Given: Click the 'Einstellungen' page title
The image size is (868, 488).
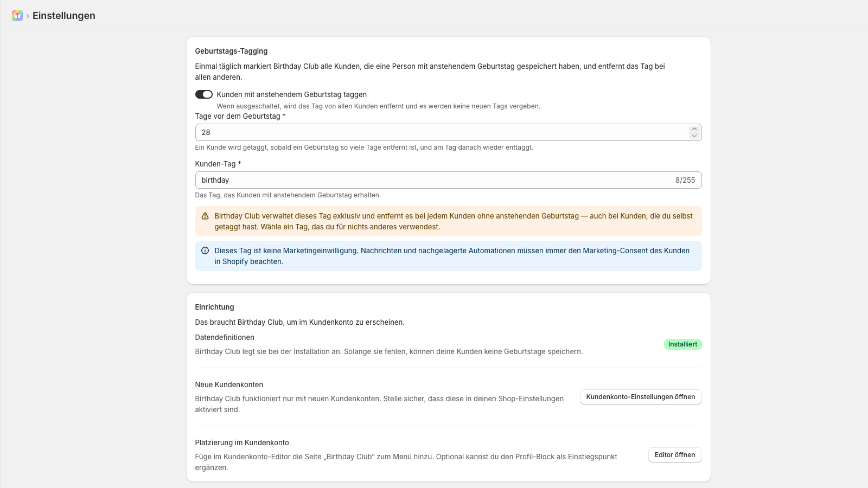Looking at the screenshot, I should tap(64, 16).
